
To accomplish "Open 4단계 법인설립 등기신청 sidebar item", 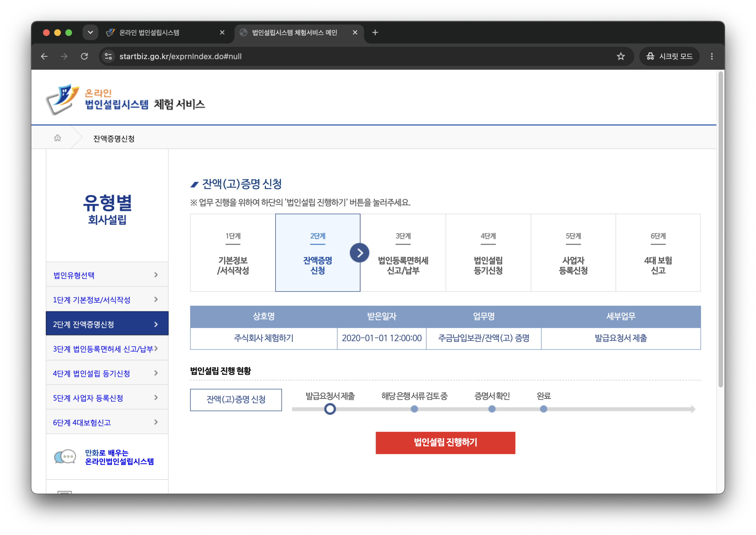I will [107, 373].
